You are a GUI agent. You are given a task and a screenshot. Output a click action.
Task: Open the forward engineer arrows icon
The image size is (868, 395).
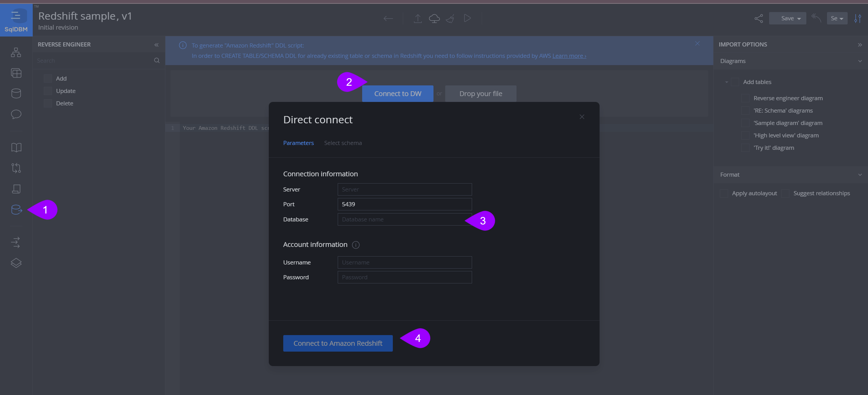click(x=16, y=242)
